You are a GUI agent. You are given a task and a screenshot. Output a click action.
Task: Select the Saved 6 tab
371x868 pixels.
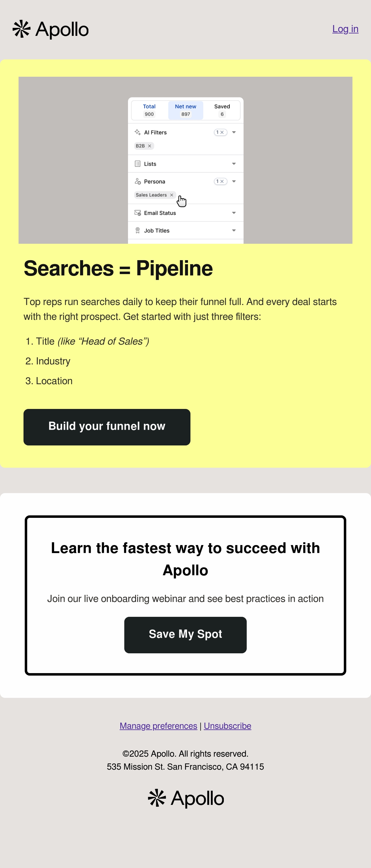click(222, 110)
